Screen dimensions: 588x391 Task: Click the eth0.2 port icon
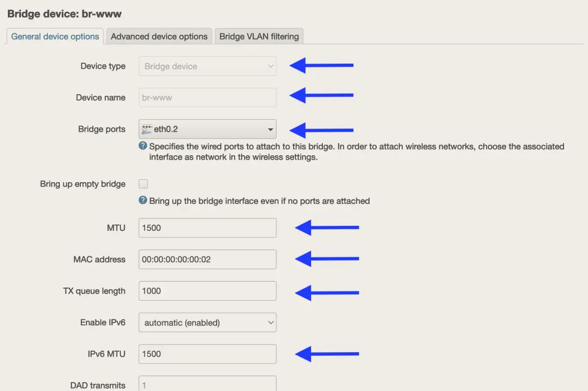pyautogui.click(x=147, y=129)
